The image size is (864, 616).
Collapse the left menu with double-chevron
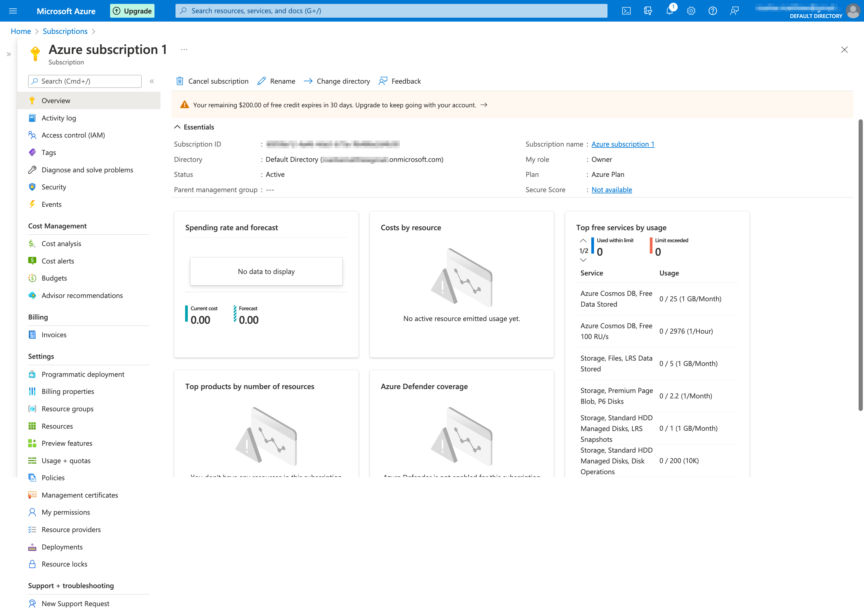pyautogui.click(x=152, y=81)
